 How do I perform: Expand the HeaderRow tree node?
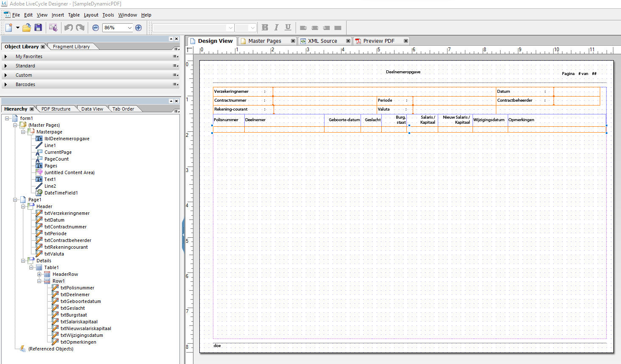point(39,274)
